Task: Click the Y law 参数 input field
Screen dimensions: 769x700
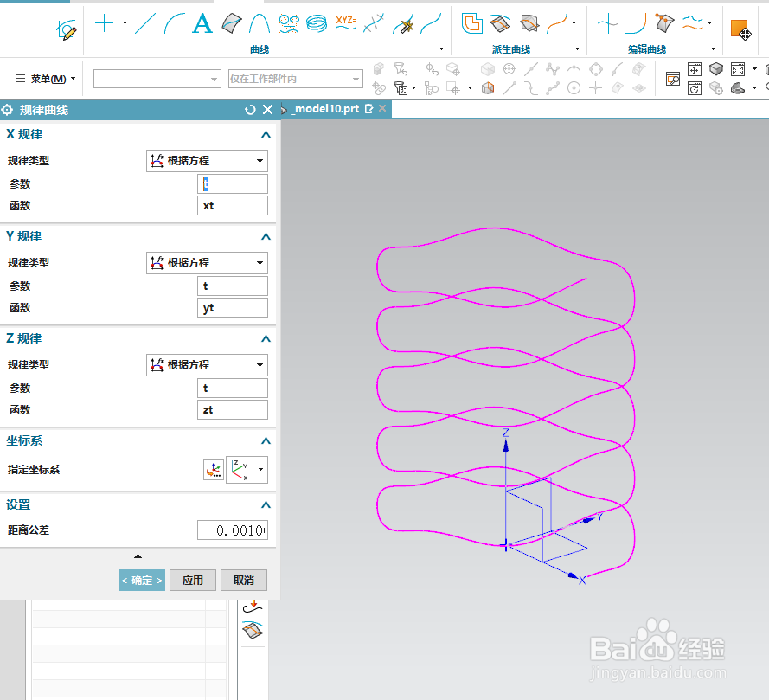Action: pyautogui.click(x=233, y=286)
